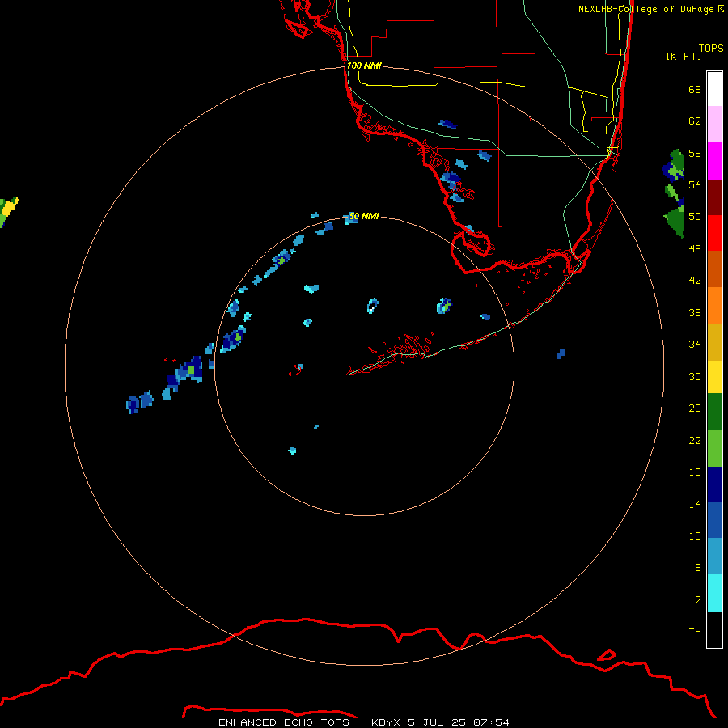
Task: Click the black TH threshold swatch
Action: click(714, 629)
